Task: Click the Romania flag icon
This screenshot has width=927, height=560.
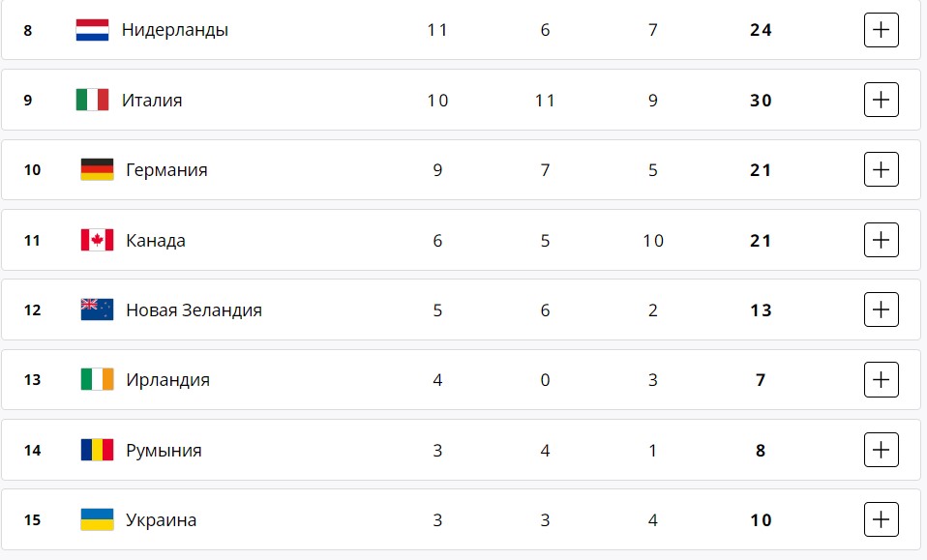Action: [x=97, y=450]
